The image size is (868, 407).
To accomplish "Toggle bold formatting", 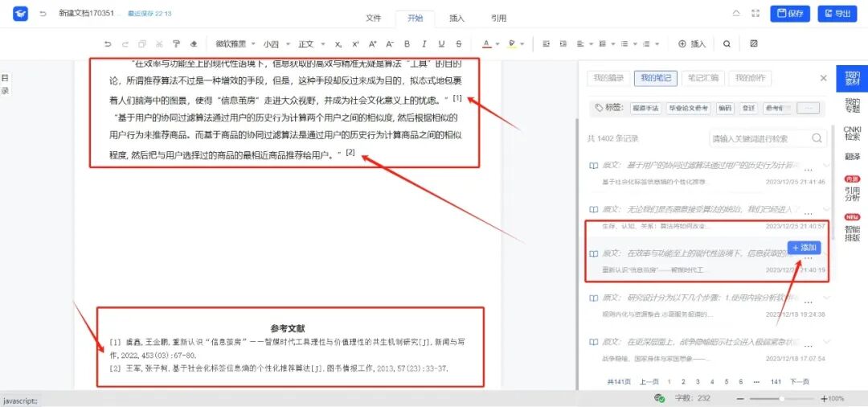I will [x=407, y=43].
